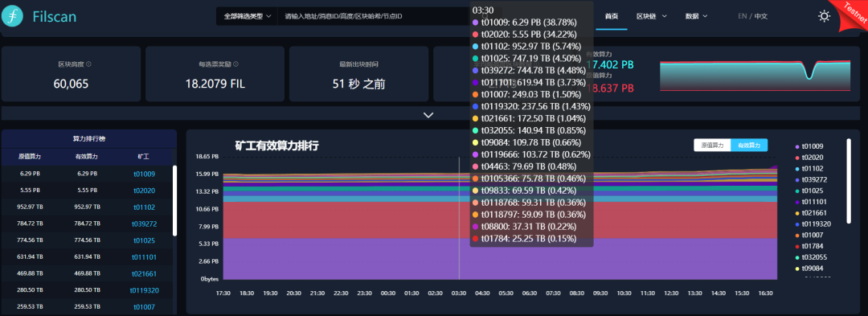Screen dimensions: 868x316
Task: Toggle t0119320 legend entry
Action: pyautogui.click(x=813, y=224)
